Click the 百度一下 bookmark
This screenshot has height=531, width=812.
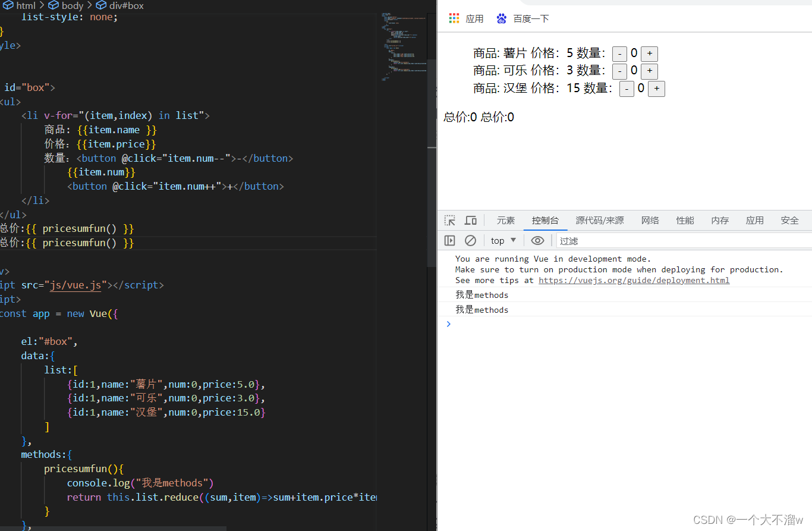(531, 18)
